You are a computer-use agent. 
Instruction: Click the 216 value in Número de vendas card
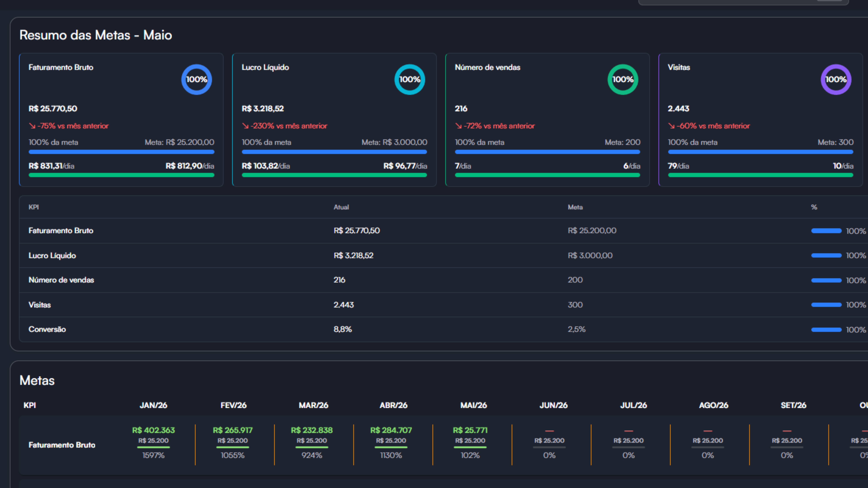[x=461, y=109]
